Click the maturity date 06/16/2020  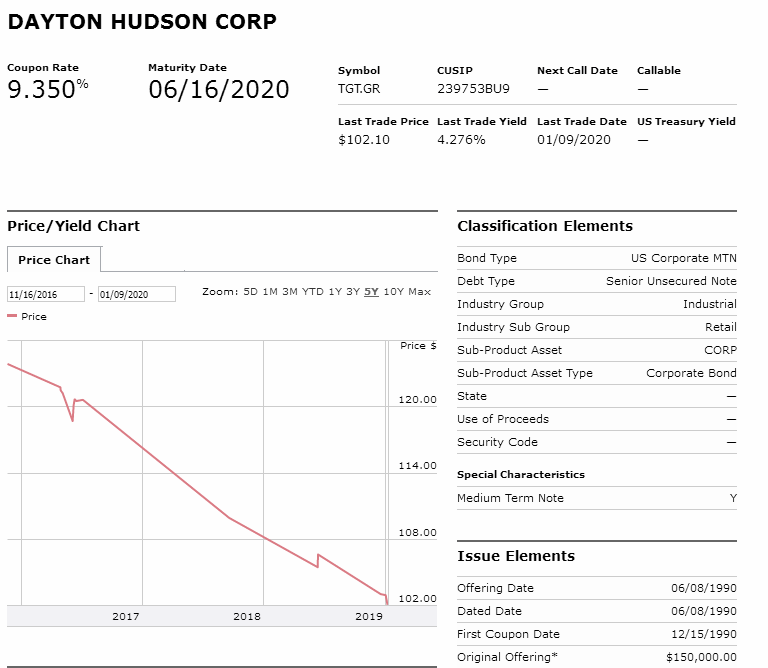218,90
